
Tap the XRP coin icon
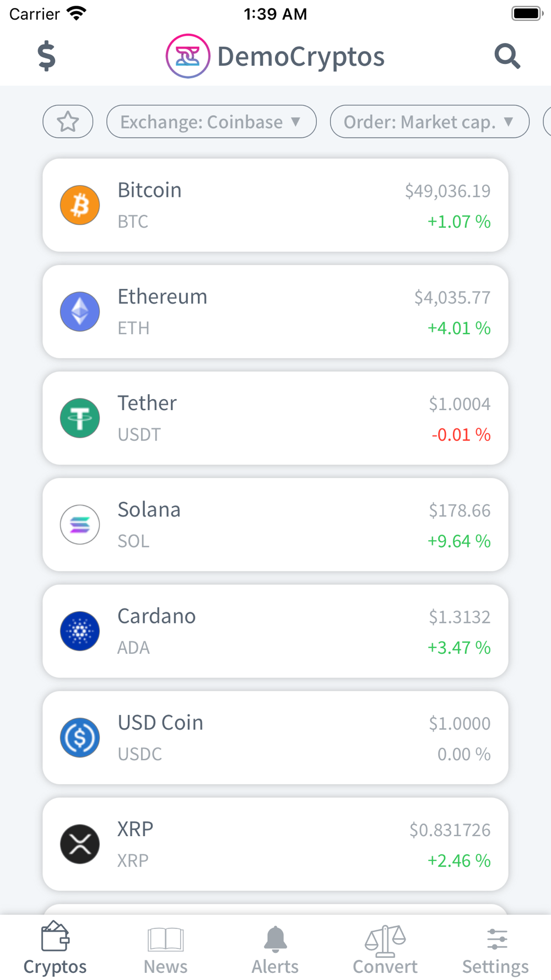80,844
